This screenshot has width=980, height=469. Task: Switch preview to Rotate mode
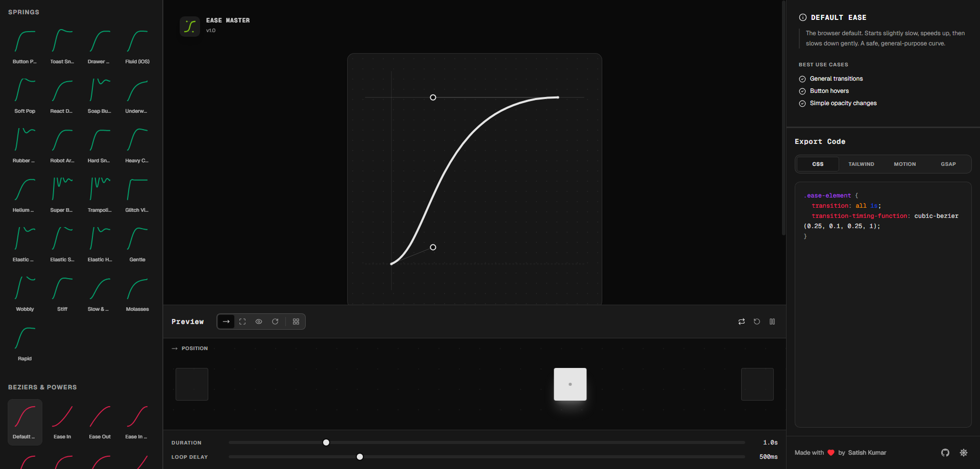pos(275,322)
